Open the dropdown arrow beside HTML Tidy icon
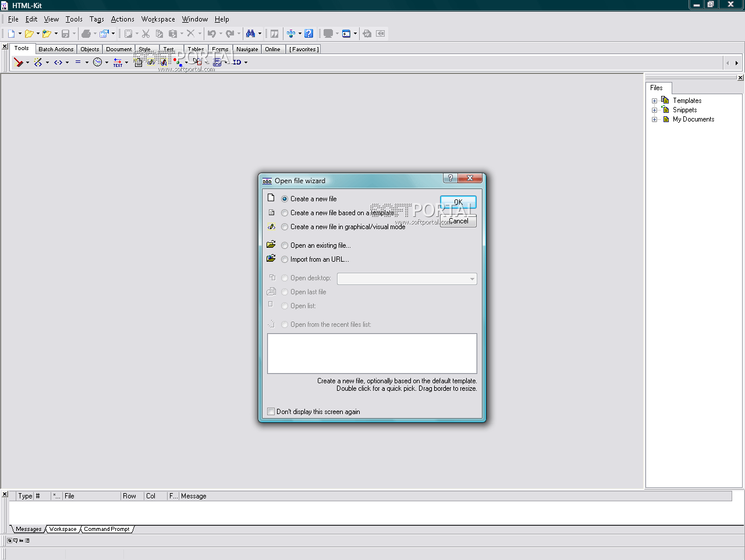745x560 pixels. point(27,62)
